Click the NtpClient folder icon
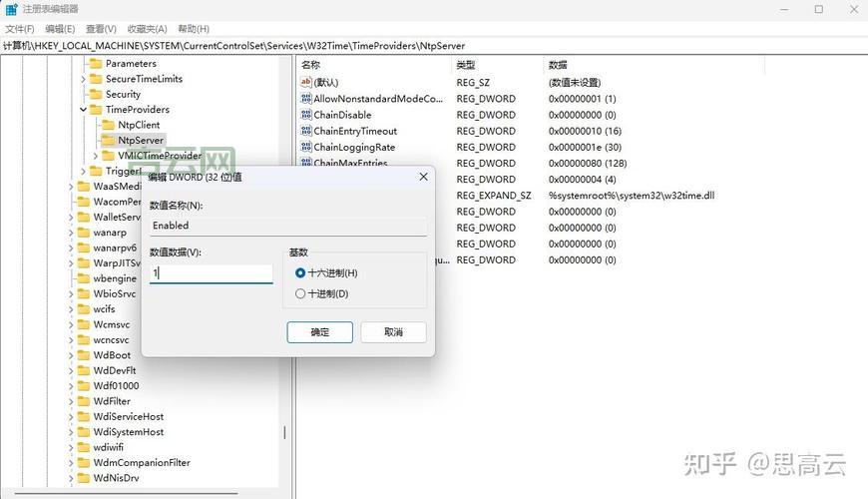The width and height of the screenshot is (868, 499). coord(108,125)
